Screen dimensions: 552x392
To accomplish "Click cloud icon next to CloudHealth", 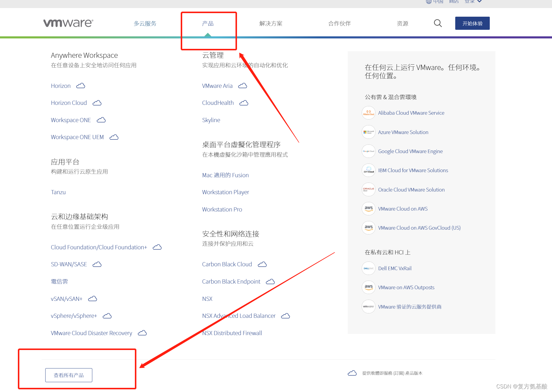I will [244, 103].
